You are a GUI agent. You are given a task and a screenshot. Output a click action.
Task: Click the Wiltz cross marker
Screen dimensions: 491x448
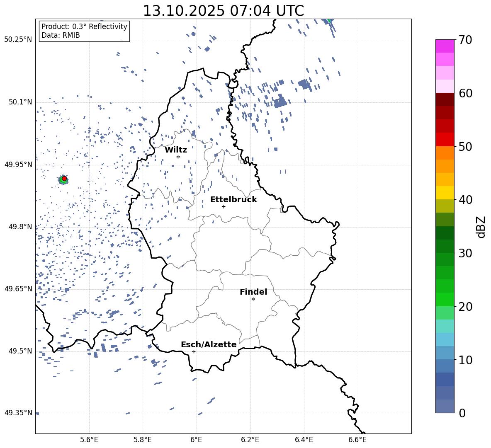pos(178,157)
